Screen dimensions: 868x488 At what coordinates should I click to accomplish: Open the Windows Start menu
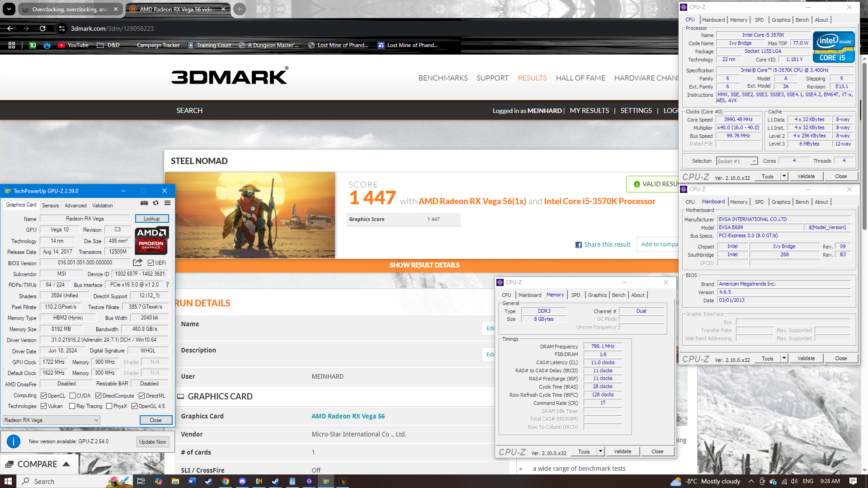point(8,481)
